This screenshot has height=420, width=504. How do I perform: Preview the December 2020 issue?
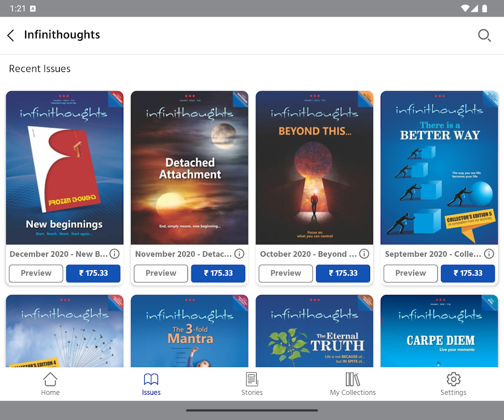[x=36, y=273]
